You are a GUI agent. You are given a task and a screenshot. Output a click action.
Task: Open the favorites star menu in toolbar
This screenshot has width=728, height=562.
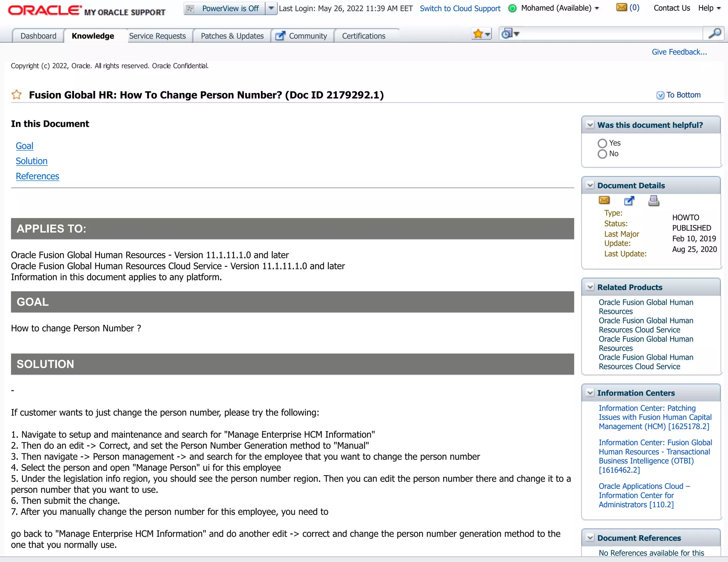click(x=482, y=34)
